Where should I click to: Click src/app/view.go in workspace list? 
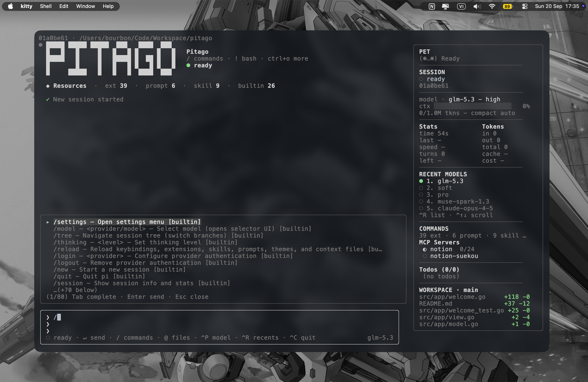(x=447, y=317)
